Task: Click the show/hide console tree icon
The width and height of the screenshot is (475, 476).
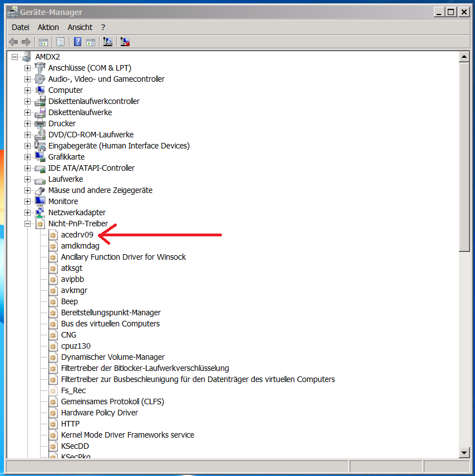Action: [x=43, y=42]
